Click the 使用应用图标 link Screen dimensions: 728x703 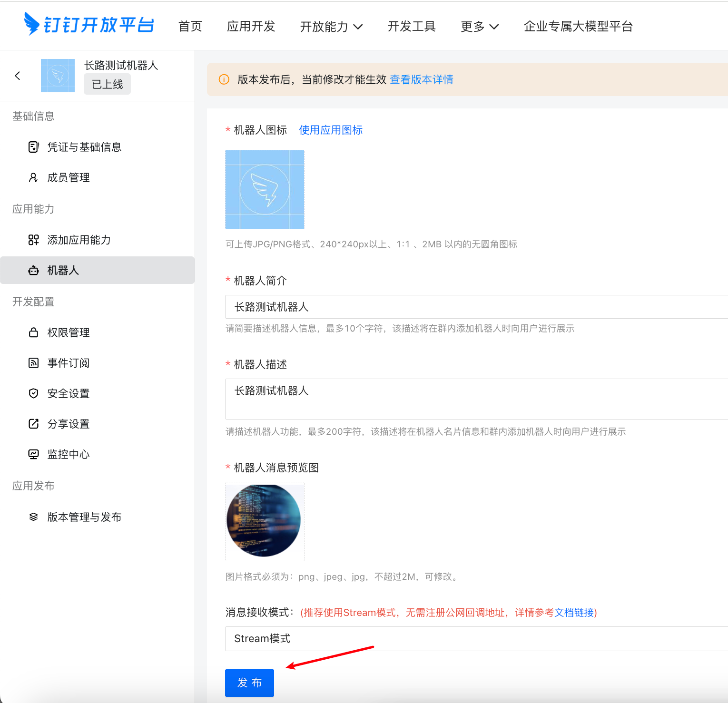coord(331,130)
